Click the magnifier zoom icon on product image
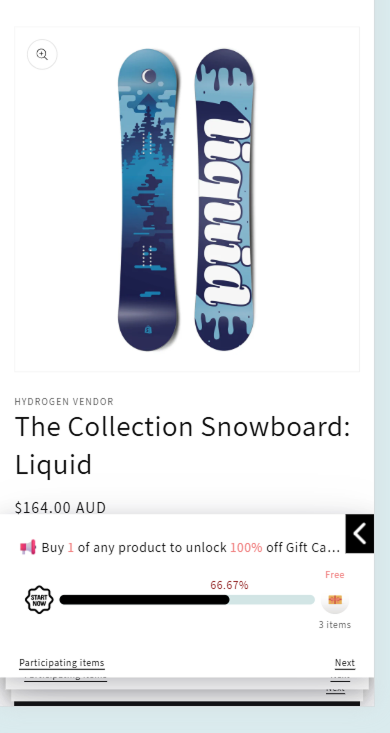 [x=42, y=54]
